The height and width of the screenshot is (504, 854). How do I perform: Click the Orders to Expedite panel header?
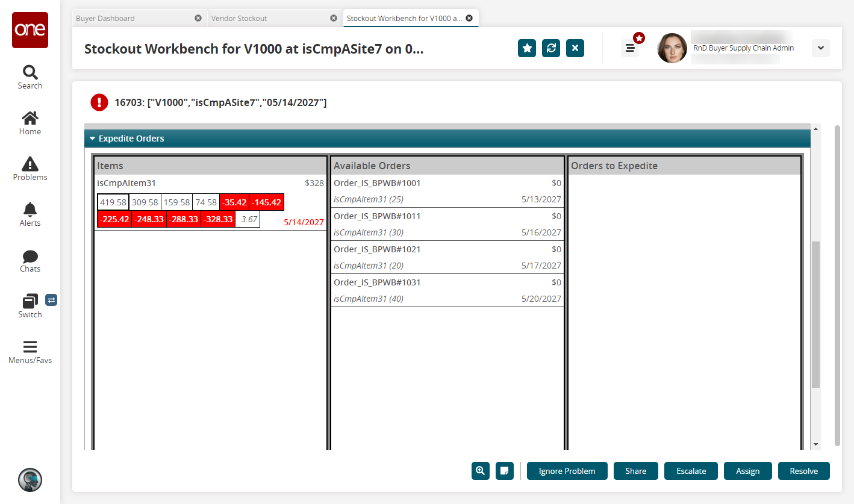coord(684,166)
